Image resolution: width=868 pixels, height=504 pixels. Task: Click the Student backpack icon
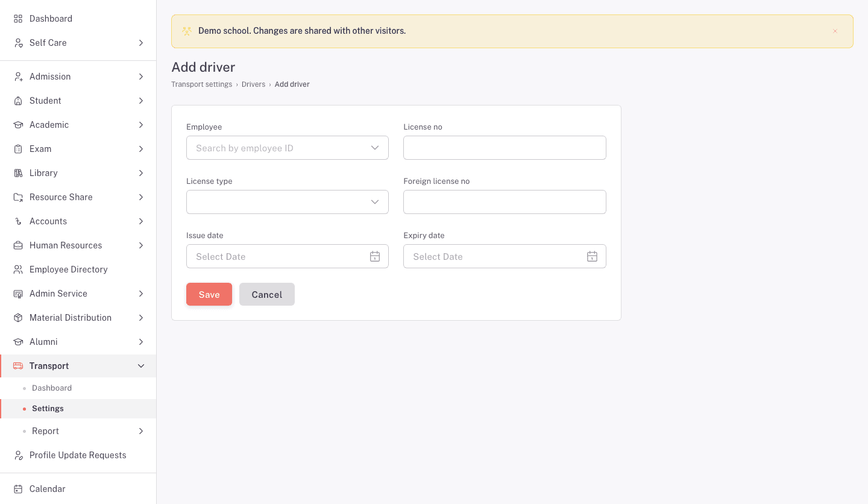(x=18, y=101)
